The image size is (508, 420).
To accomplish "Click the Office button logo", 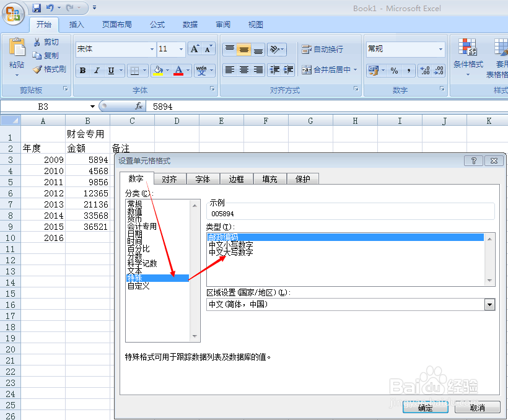I will coord(13,14).
